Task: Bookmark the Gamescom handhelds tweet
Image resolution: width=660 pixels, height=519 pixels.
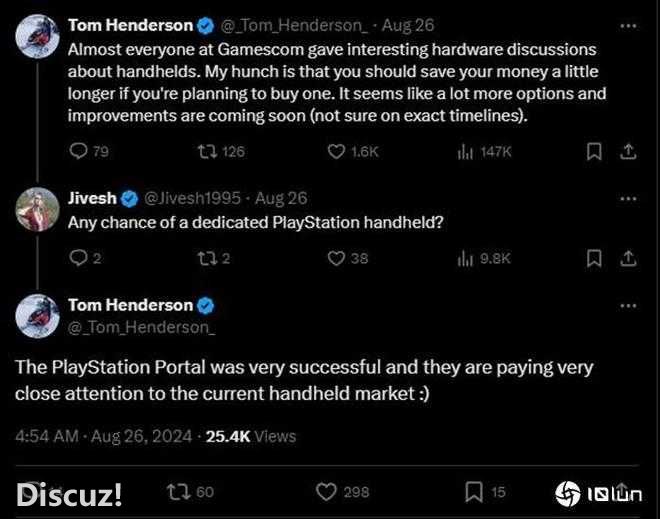Action: 594,152
